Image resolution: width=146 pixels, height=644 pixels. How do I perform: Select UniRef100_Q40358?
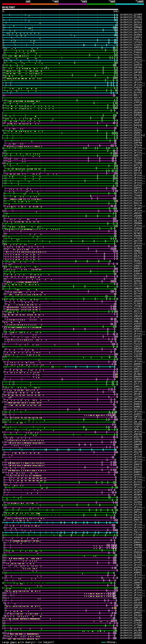pos(131,30)
